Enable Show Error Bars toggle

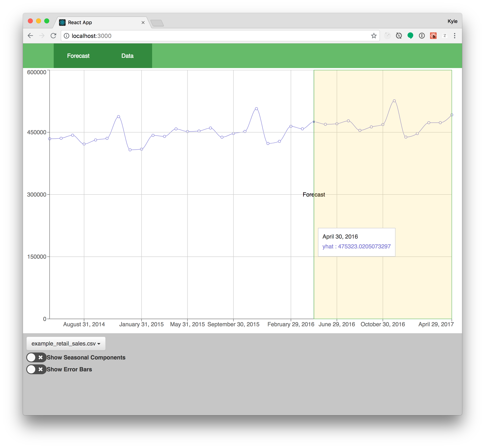(36, 369)
